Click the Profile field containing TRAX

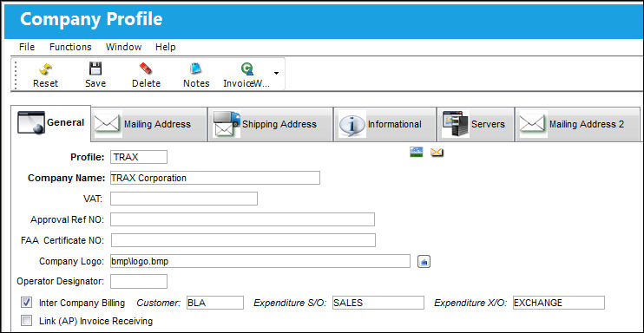139,157
